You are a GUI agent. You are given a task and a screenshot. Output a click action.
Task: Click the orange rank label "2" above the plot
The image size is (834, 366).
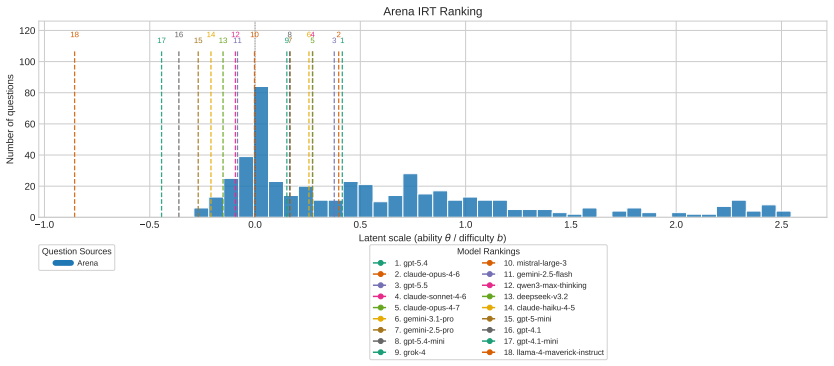(x=338, y=35)
